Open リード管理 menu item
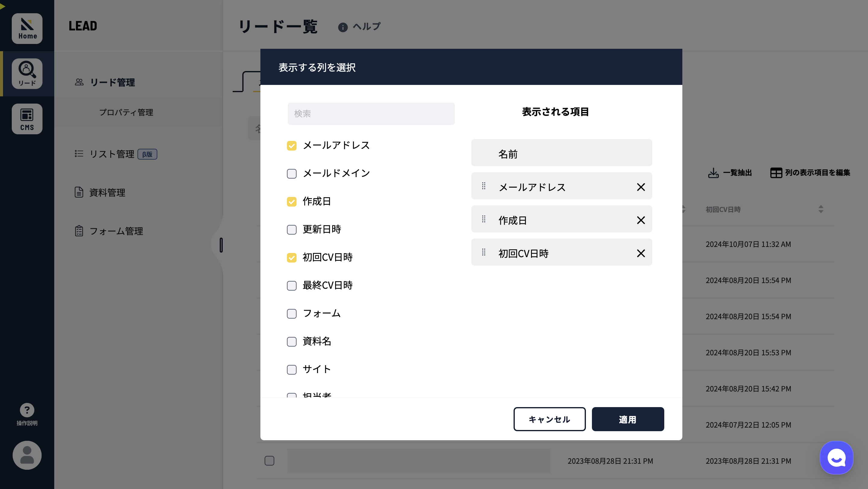 (112, 83)
